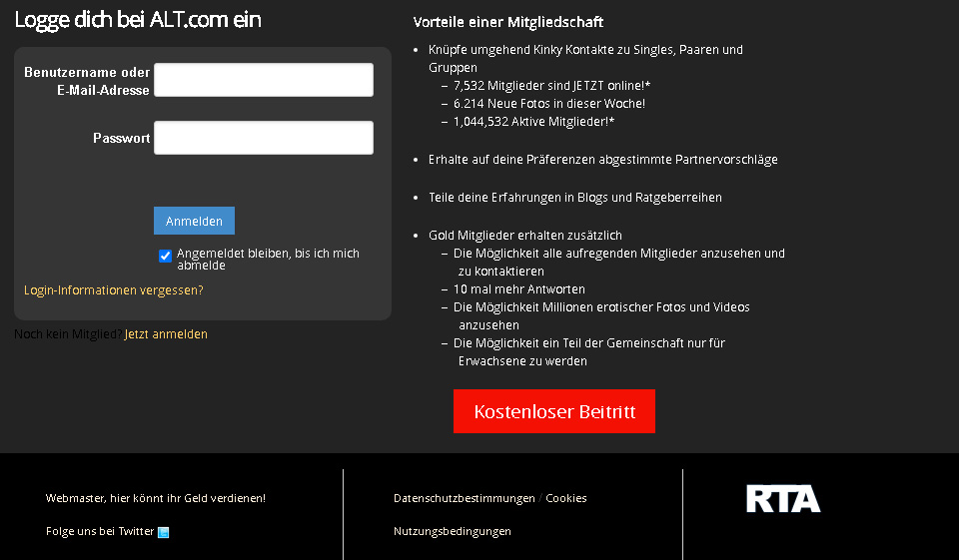
Task: Follow the Jetzt anmelden link
Action: point(166,333)
